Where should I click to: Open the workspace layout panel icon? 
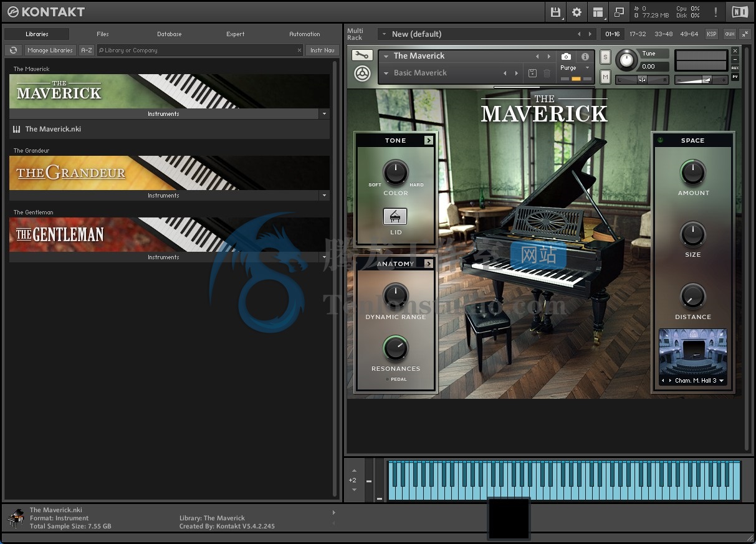(598, 12)
